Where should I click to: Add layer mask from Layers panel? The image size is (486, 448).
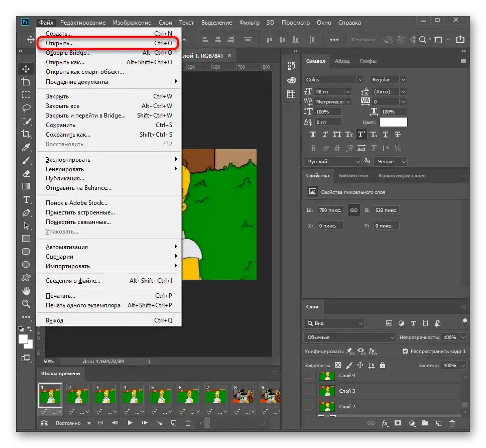(398, 423)
